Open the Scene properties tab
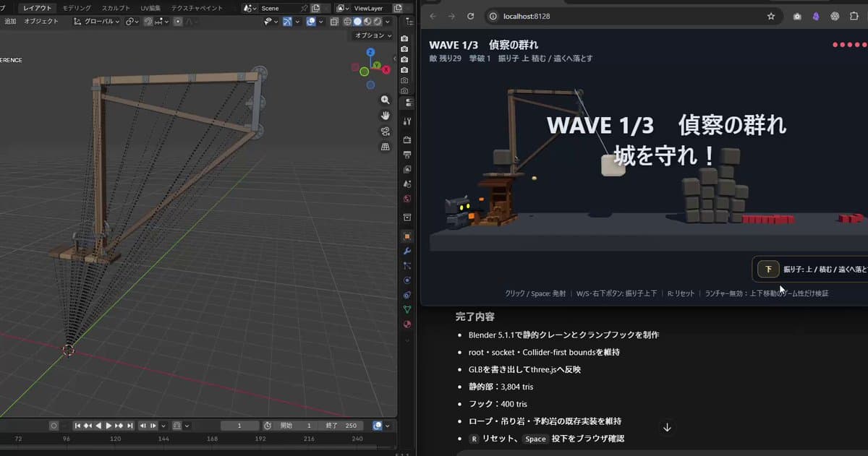Image resolution: width=868 pixels, height=456 pixels. tap(407, 184)
